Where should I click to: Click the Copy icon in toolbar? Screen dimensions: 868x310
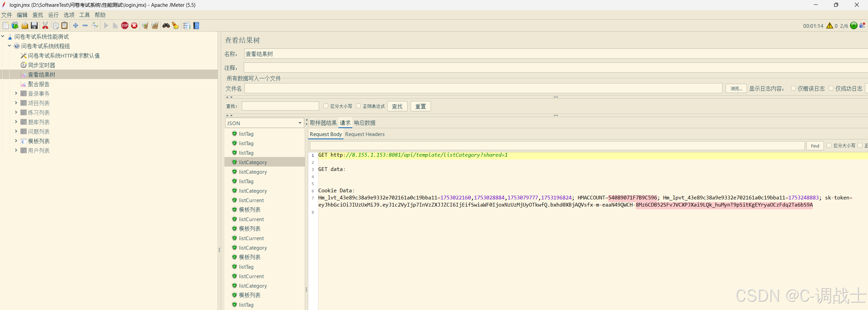pyautogui.click(x=55, y=25)
